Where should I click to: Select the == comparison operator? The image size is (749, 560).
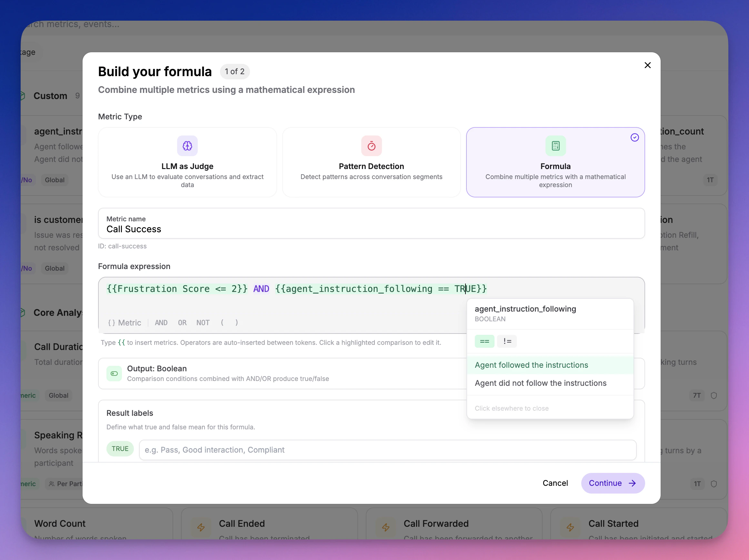(484, 341)
